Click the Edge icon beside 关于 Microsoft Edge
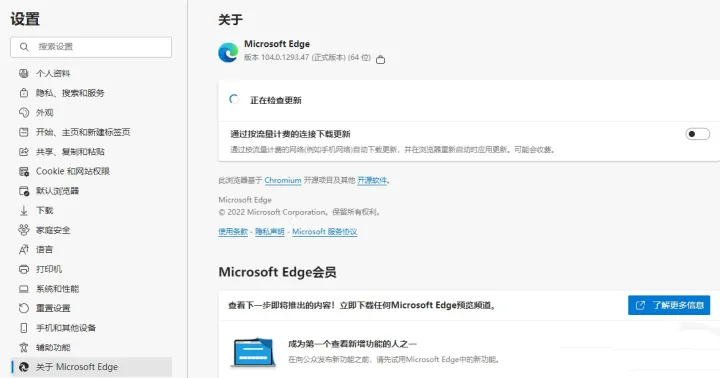The width and height of the screenshot is (720, 378). 24,367
